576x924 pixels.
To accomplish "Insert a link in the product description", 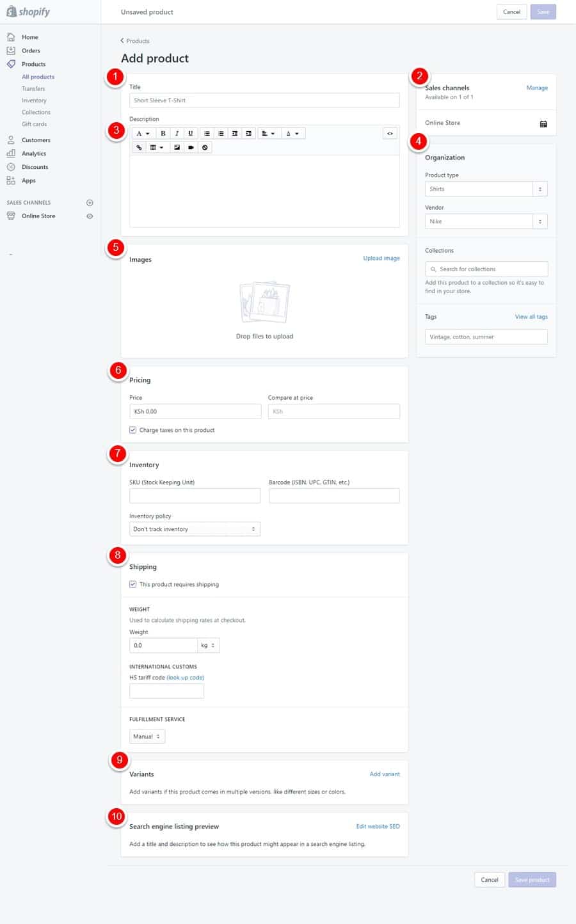I will point(138,147).
